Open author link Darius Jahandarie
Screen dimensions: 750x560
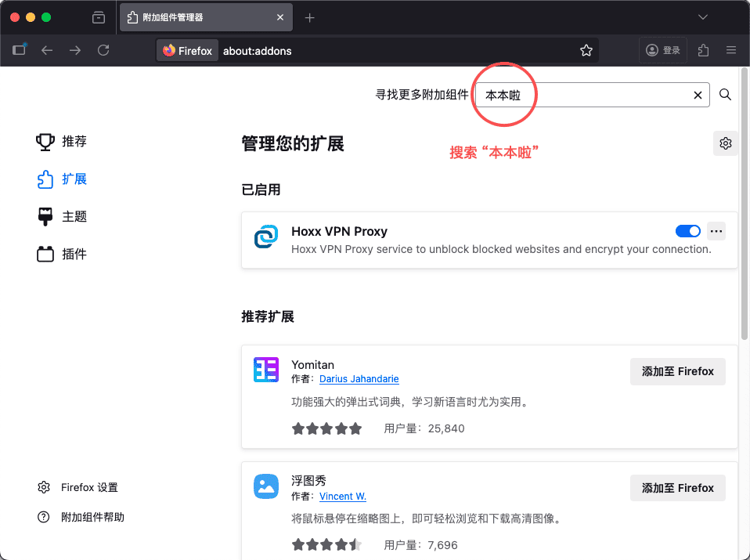click(359, 379)
